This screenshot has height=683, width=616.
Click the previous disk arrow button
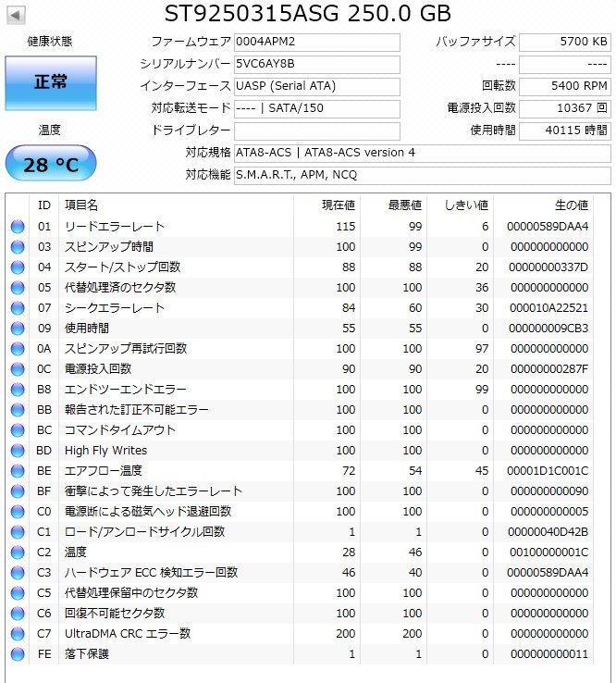pos(16,15)
